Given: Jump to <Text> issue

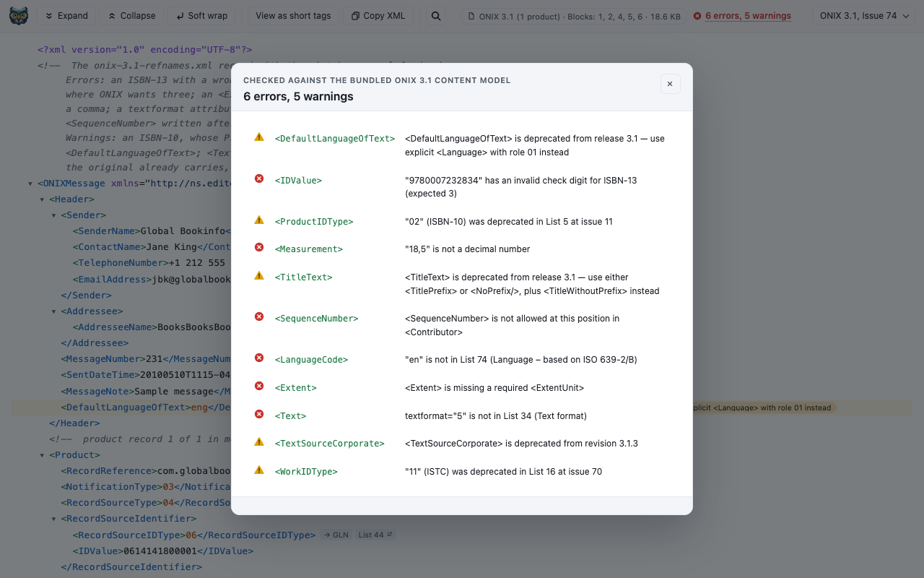Looking at the screenshot, I should point(291,416).
